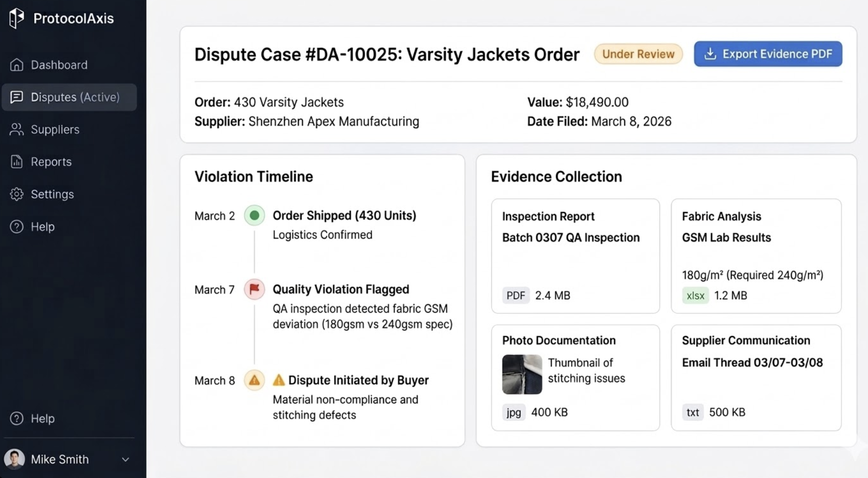Open the Email Thread 03/07-03/08 file
868x478 pixels.
pos(752,363)
